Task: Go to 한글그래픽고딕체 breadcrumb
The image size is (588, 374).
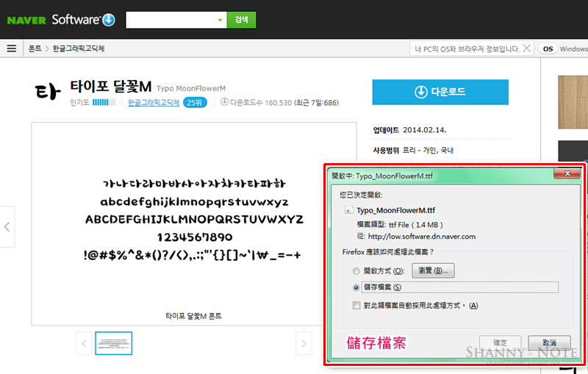Action: [x=79, y=48]
